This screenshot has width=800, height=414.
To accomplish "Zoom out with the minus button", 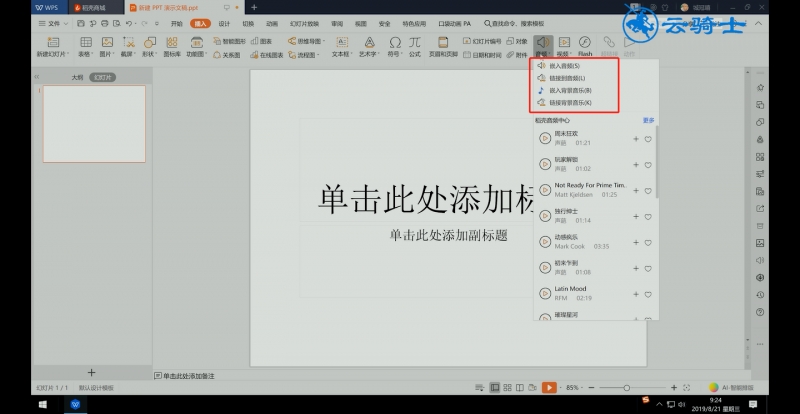I will coord(591,388).
